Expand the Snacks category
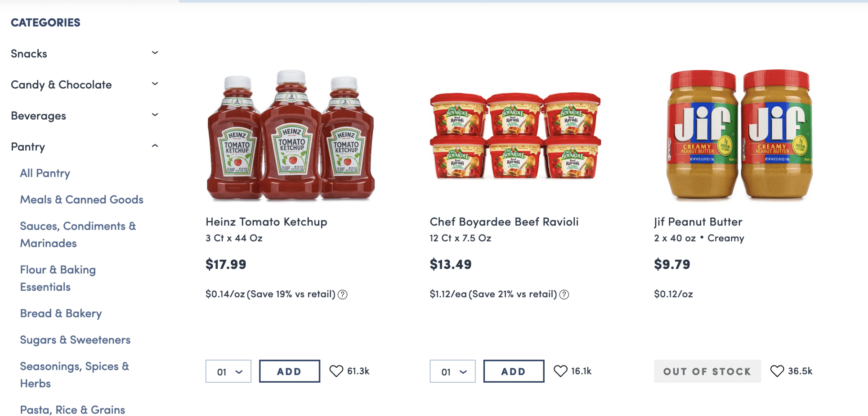The image size is (868, 416). click(155, 53)
